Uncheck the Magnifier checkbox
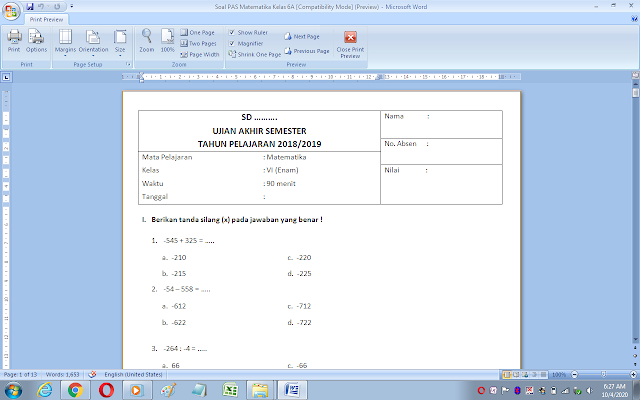Screen dimensions: 640x400 pos(232,43)
